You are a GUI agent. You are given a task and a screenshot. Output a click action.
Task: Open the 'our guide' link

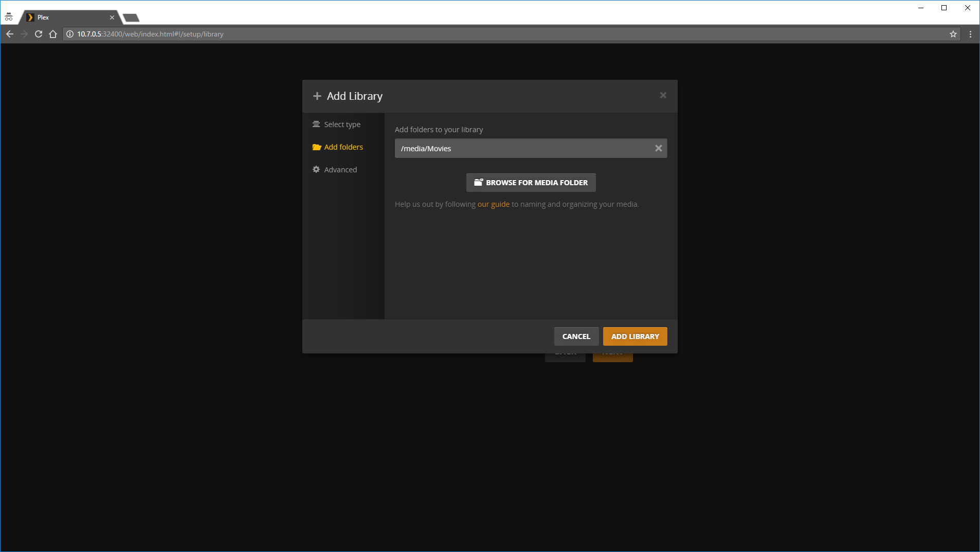click(x=493, y=204)
